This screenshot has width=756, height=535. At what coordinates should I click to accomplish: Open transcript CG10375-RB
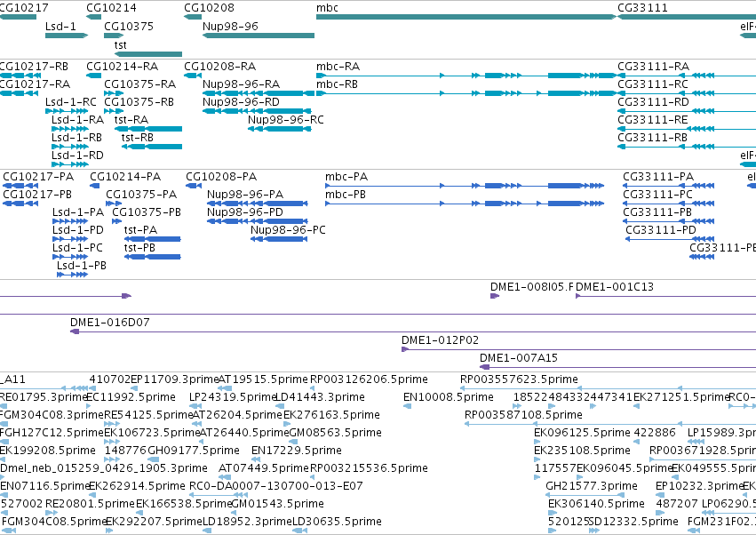coord(114,111)
